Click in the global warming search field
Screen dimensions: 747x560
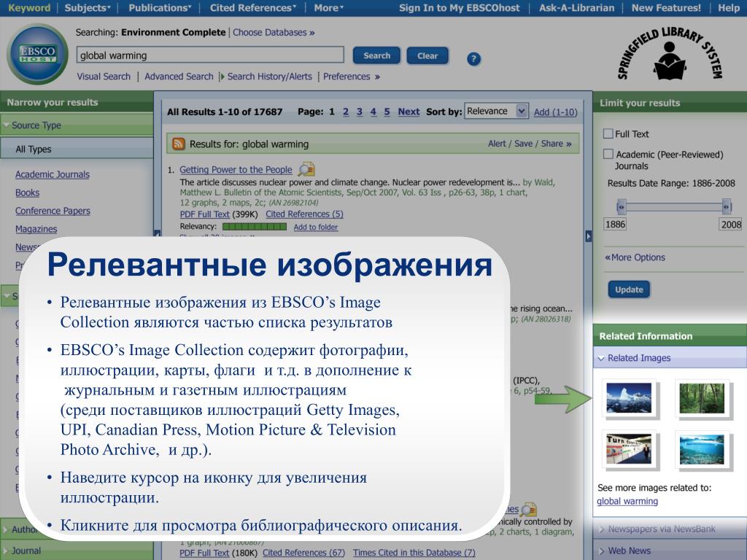[x=210, y=55]
